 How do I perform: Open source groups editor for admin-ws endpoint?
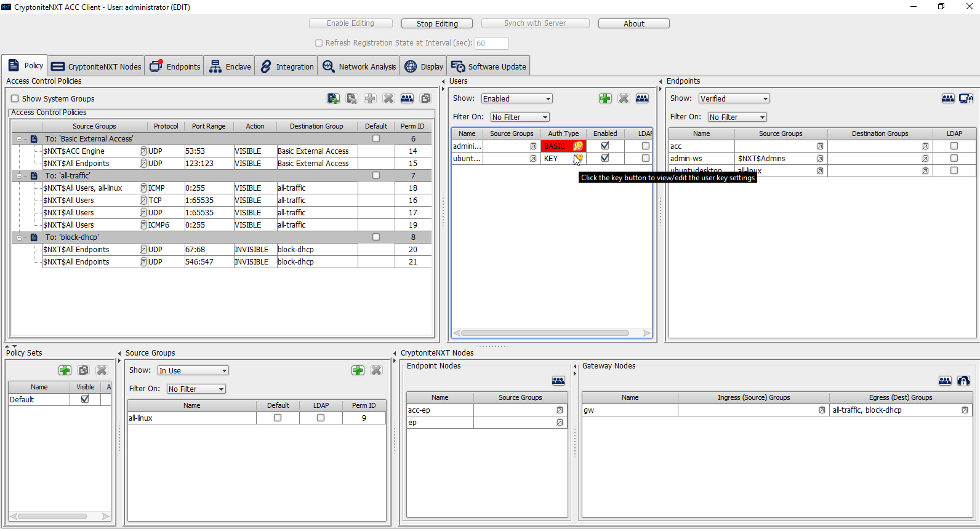pyautogui.click(x=820, y=159)
